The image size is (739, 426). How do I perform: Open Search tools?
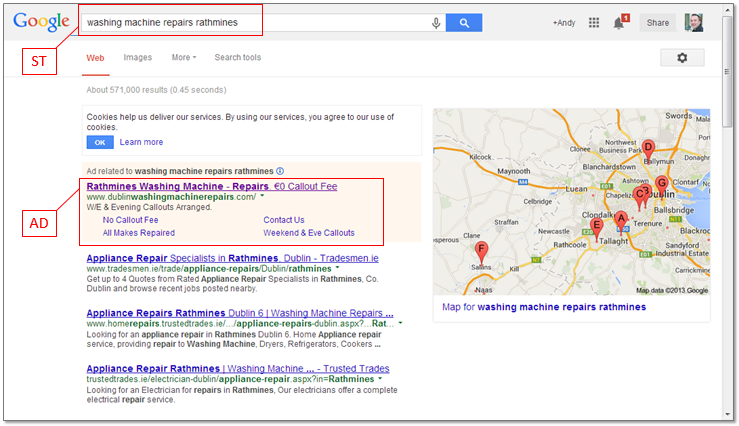(x=238, y=57)
